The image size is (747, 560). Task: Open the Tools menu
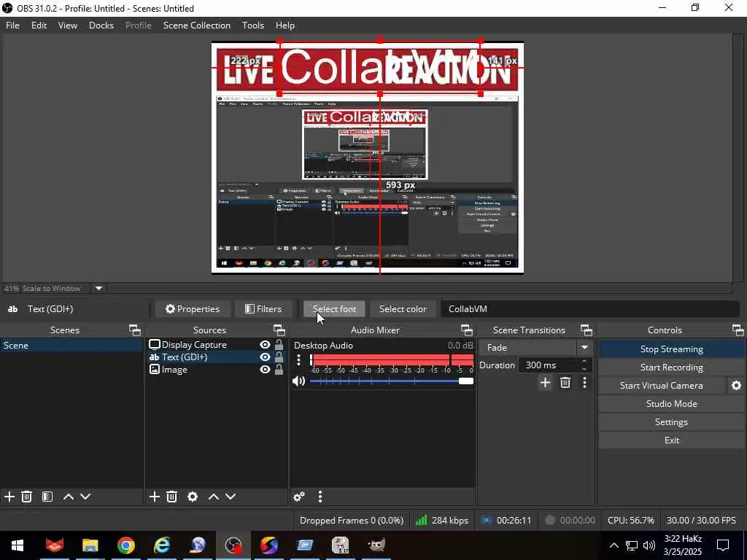252,26
